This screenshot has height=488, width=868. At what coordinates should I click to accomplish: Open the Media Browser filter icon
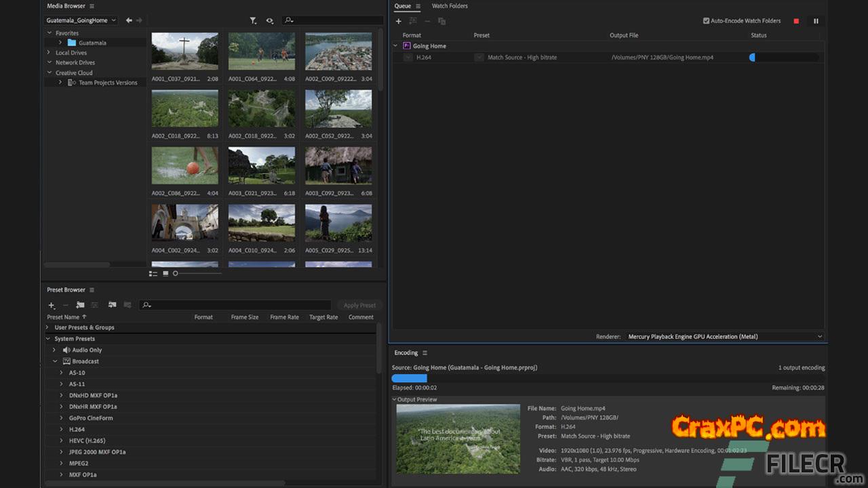[253, 20]
